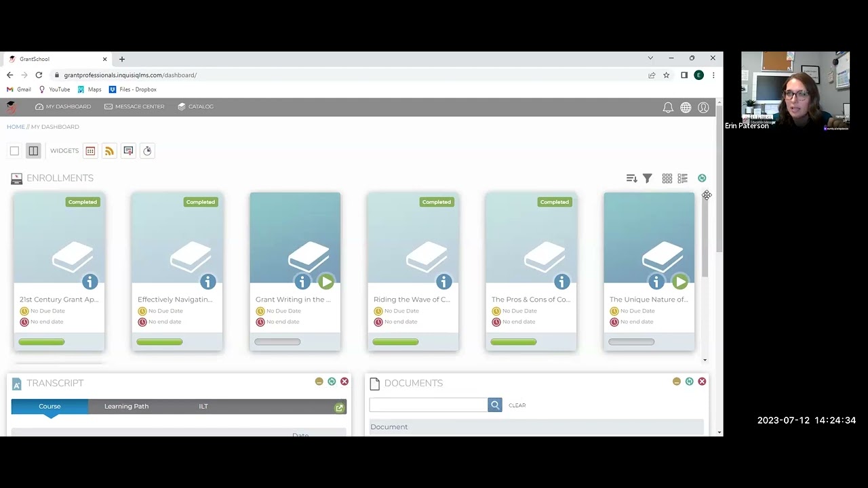Refresh the Documents widget
This screenshot has height=488, width=868.
tap(689, 382)
